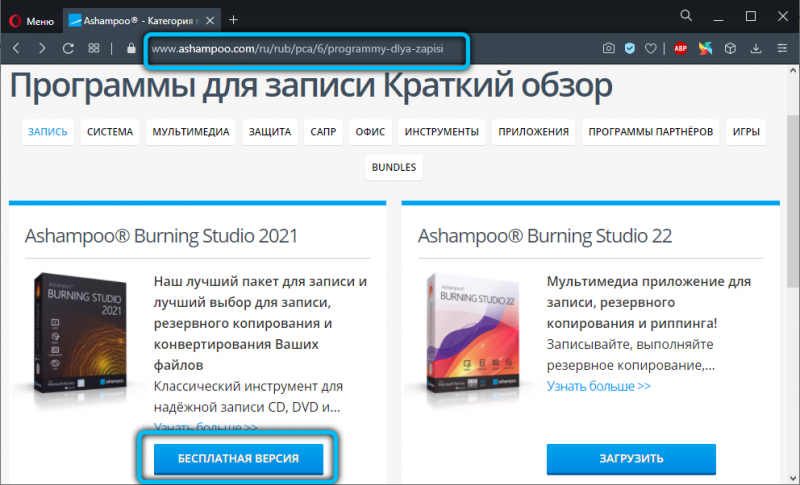The image size is (800, 485).
Task: Select the ЗАПИСЬ category tab
Action: pyautogui.click(x=47, y=132)
